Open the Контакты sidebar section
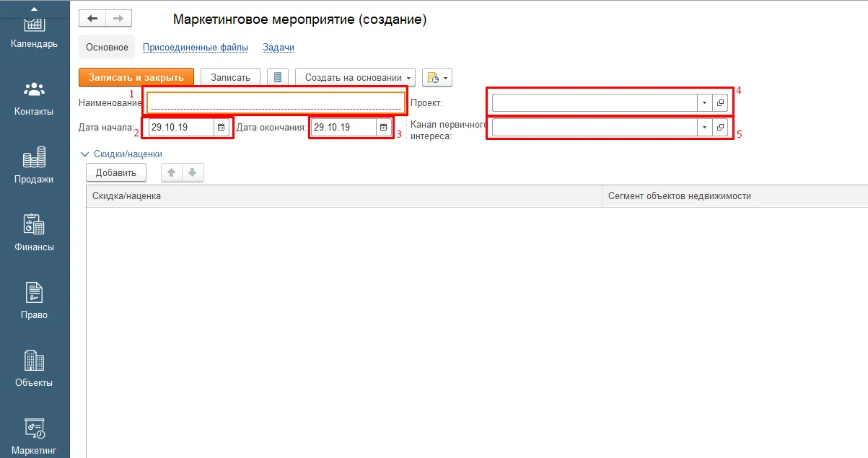Screen dimensions: 868x458 click(34, 98)
